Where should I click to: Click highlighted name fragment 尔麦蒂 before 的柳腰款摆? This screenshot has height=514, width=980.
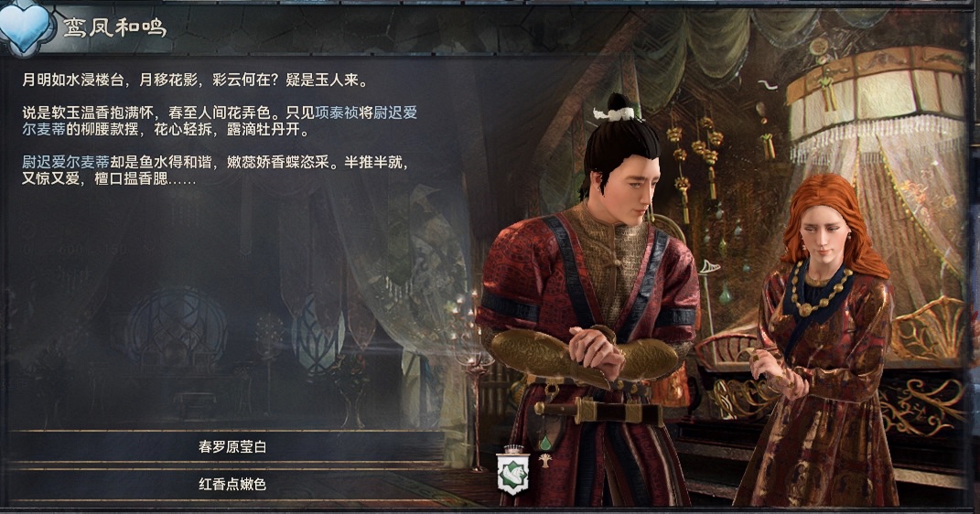(x=44, y=130)
